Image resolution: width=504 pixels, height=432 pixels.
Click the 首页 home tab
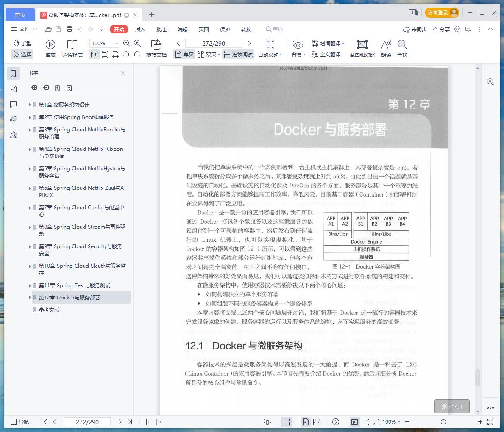coord(20,15)
